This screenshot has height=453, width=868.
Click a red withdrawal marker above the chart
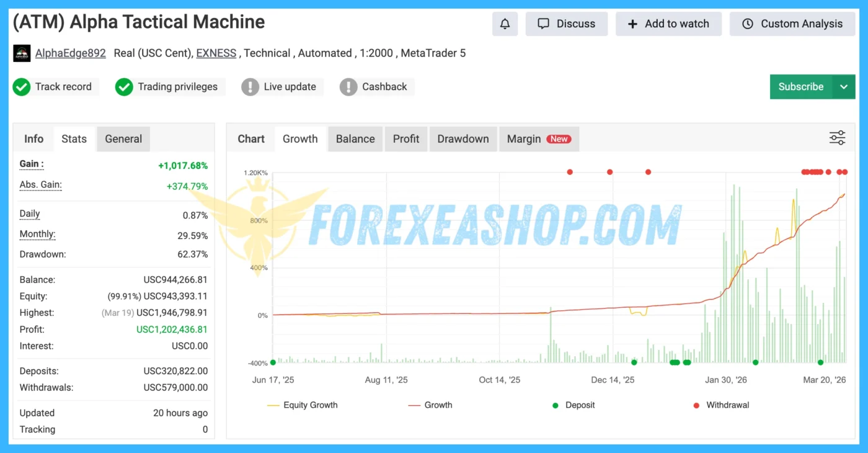[x=570, y=172]
